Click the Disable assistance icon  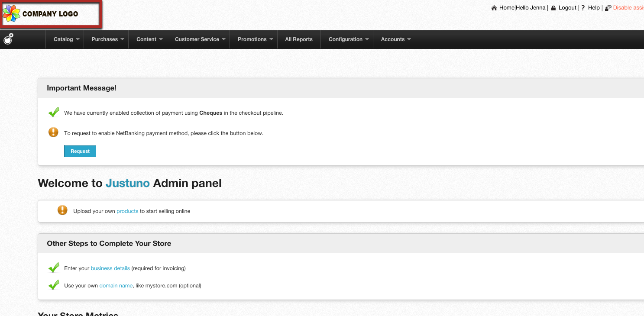click(608, 8)
